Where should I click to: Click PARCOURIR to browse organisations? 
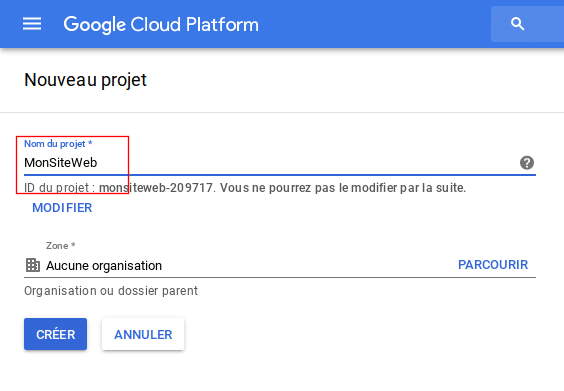click(493, 265)
